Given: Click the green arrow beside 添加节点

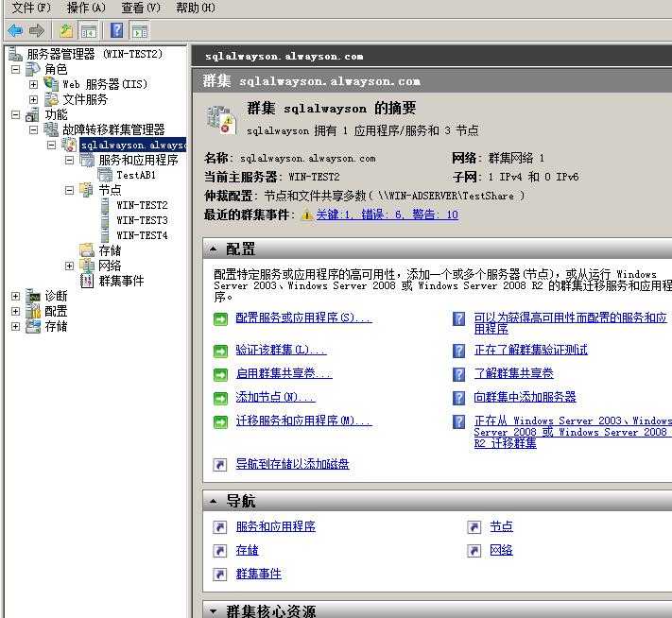Looking at the screenshot, I should pos(220,399).
